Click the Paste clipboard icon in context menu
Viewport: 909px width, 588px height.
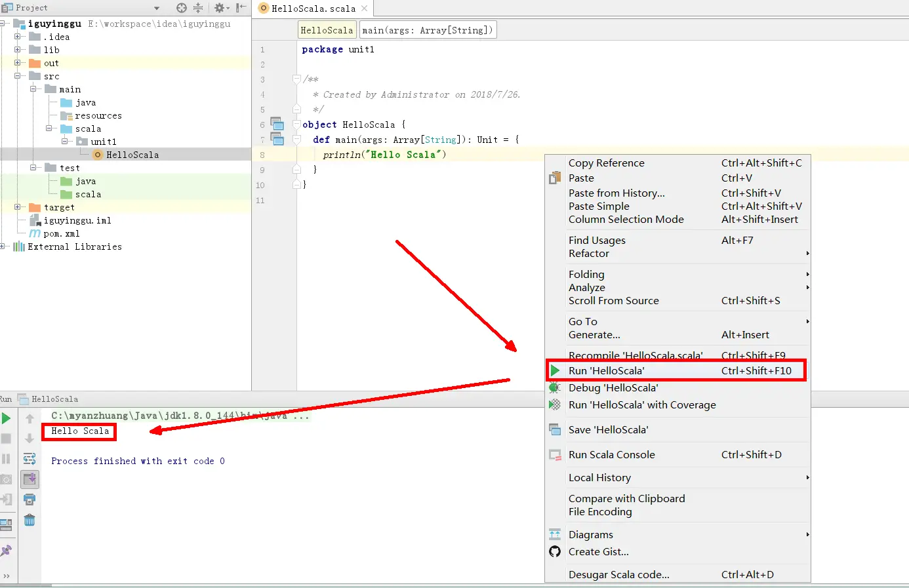coord(555,178)
